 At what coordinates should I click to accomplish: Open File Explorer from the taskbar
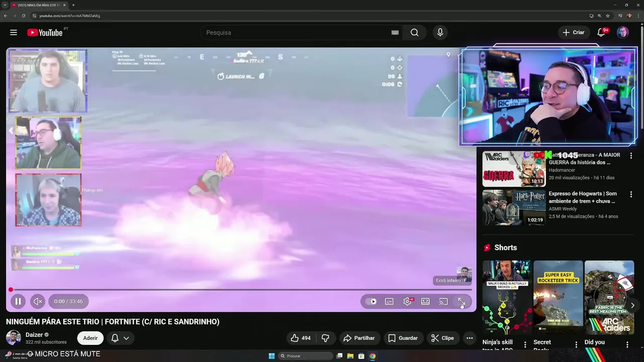pos(350,356)
